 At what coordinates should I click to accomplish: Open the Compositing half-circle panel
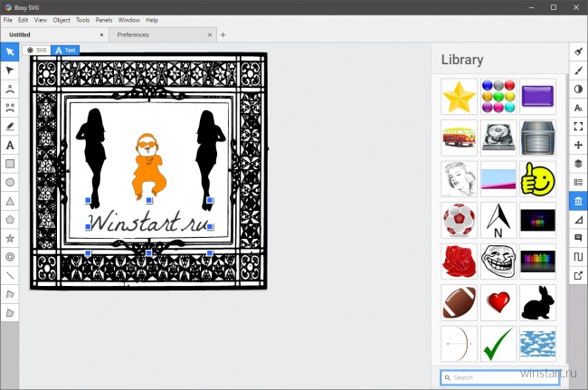pyautogui.click(x=578, y=90)
